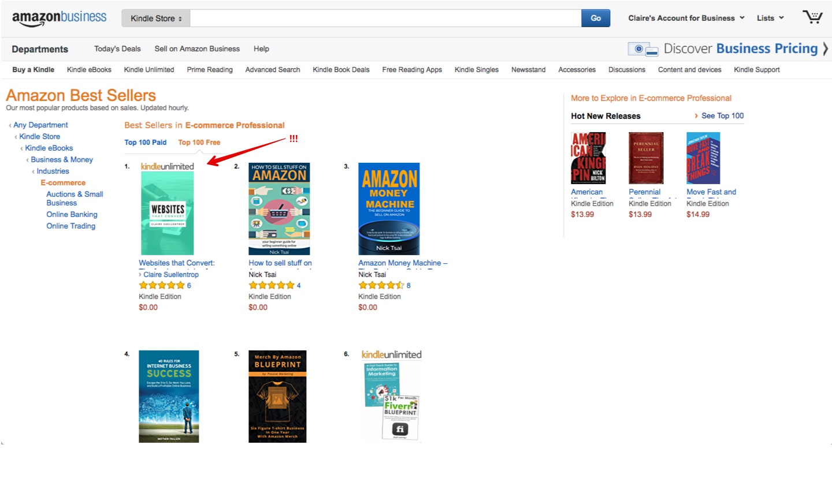
Task: View star ratings for How to sell stuff
Action: (x=272, y=285)
